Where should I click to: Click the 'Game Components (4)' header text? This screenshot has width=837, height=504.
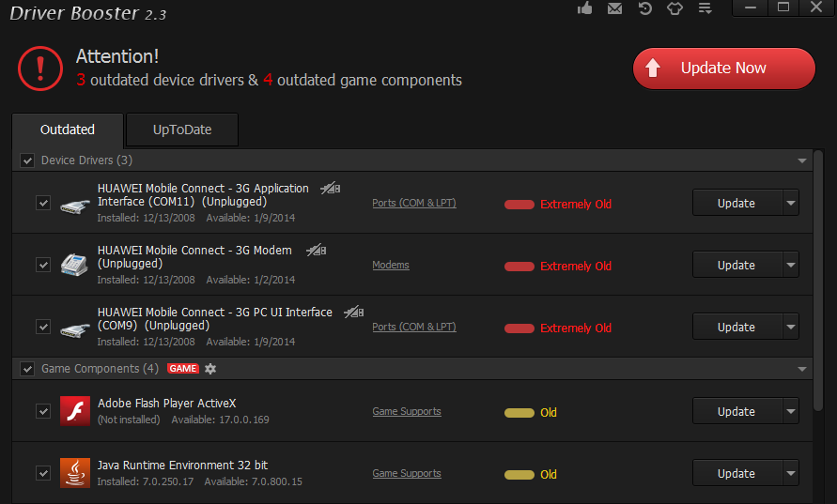tap(100, 369)
